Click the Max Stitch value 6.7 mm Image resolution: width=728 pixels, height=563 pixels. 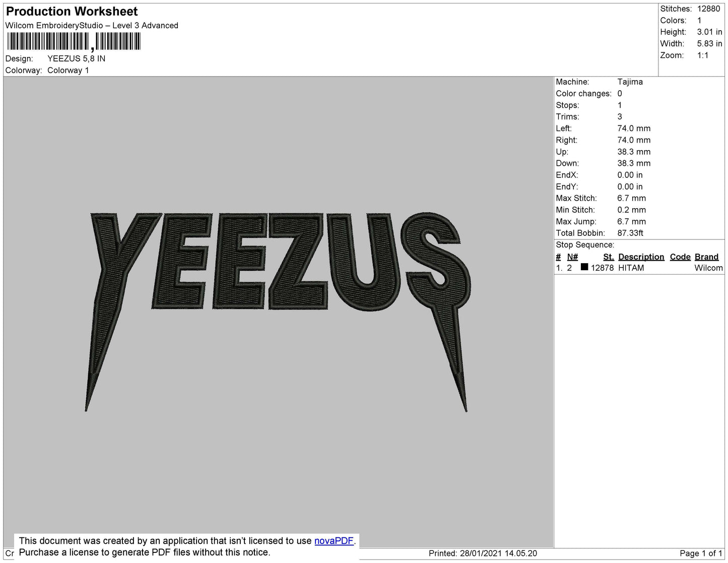(x=631, y=198)
